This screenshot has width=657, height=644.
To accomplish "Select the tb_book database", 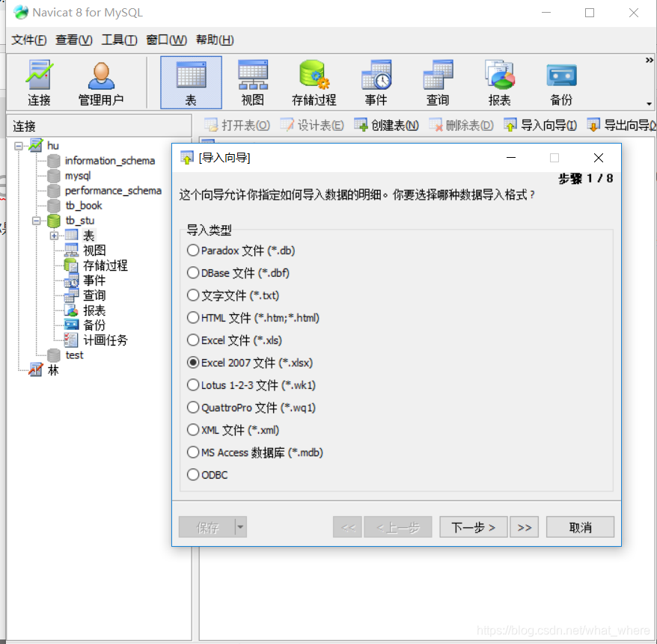I will pos(84,206).
